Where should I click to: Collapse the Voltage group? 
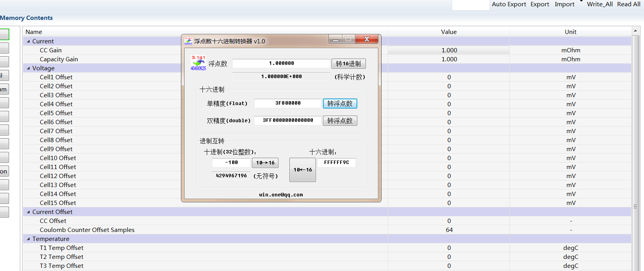(28, 68)
